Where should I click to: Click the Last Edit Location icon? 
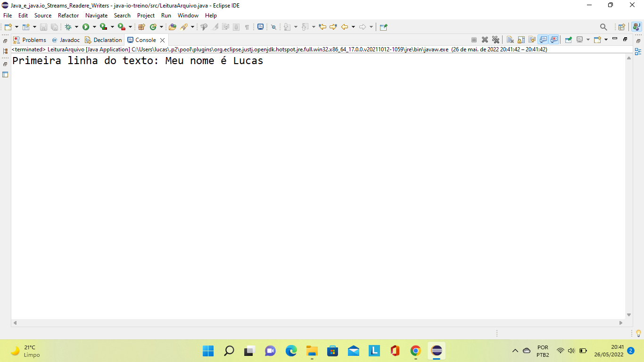tap(322, 27)
